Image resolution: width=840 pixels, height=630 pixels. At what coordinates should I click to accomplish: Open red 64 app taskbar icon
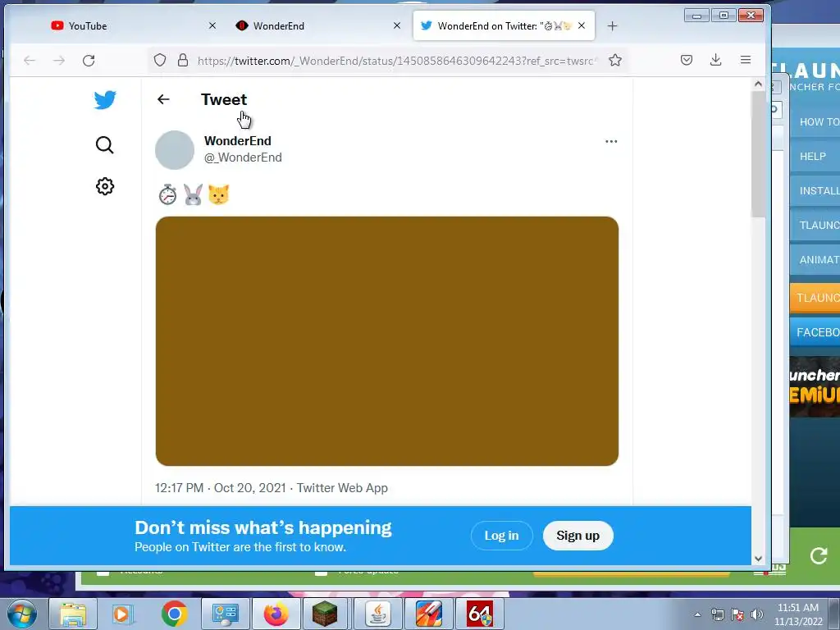click(479, 614)
